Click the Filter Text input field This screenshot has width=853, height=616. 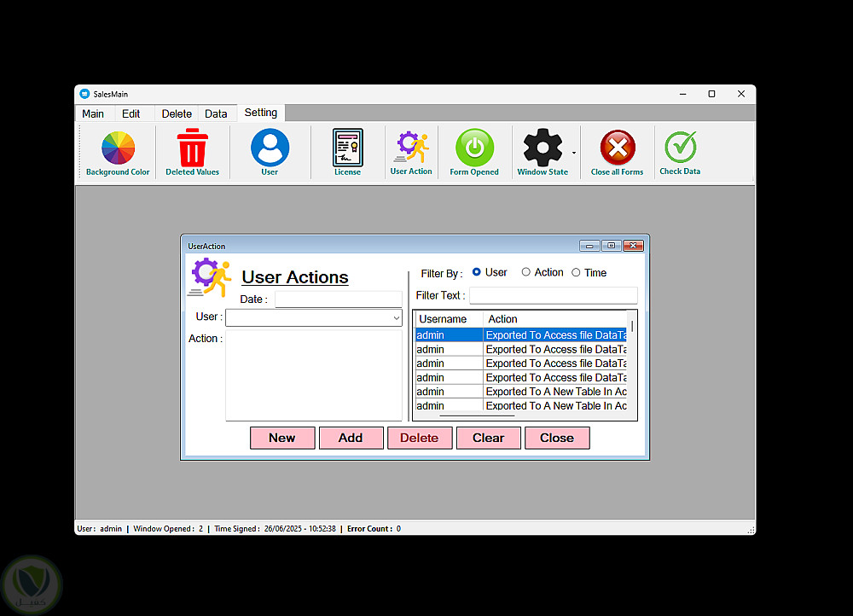(554, 295)
